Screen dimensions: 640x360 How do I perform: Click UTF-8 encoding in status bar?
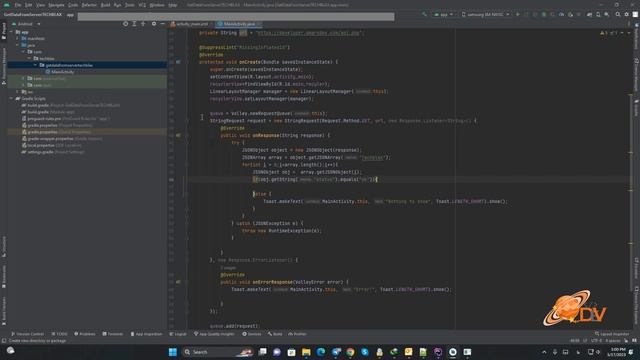click(596, 340)
